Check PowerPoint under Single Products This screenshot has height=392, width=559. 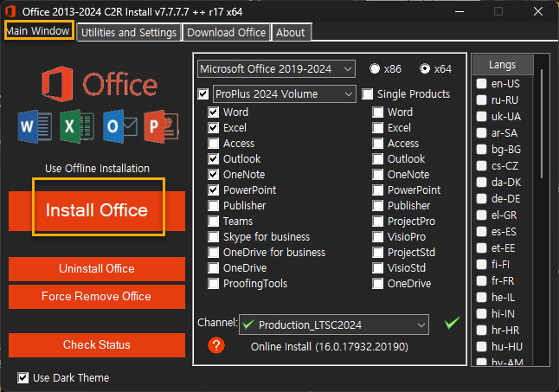tap(377, 190)
